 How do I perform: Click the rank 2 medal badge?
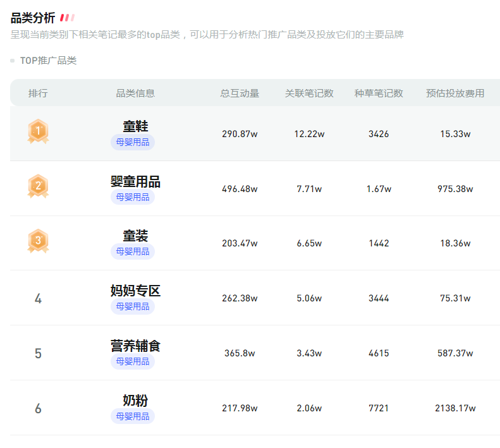coord(38,186)
